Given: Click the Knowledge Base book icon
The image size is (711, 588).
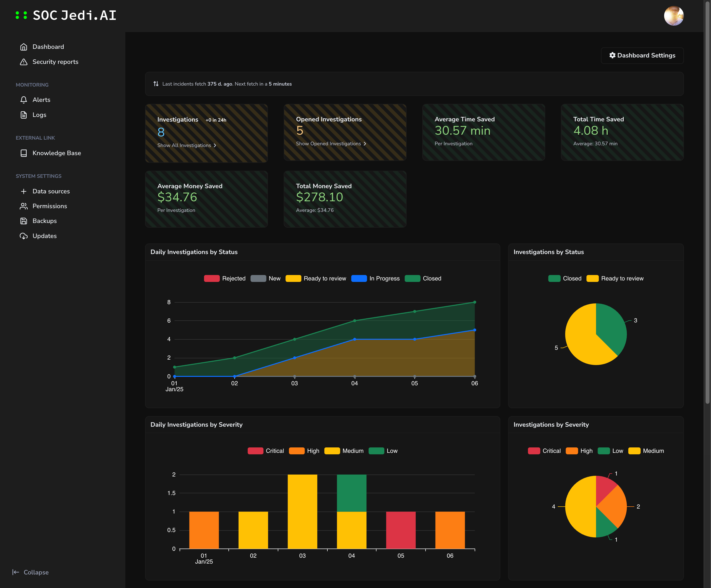Looking at the screenshot, I should [24, 153].
